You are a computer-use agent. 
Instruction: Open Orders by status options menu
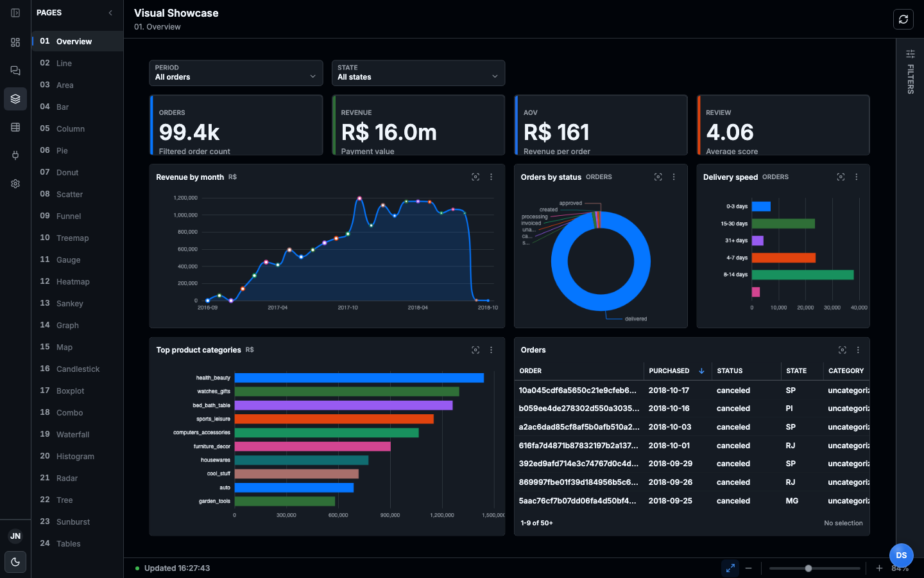coord(674,177)
